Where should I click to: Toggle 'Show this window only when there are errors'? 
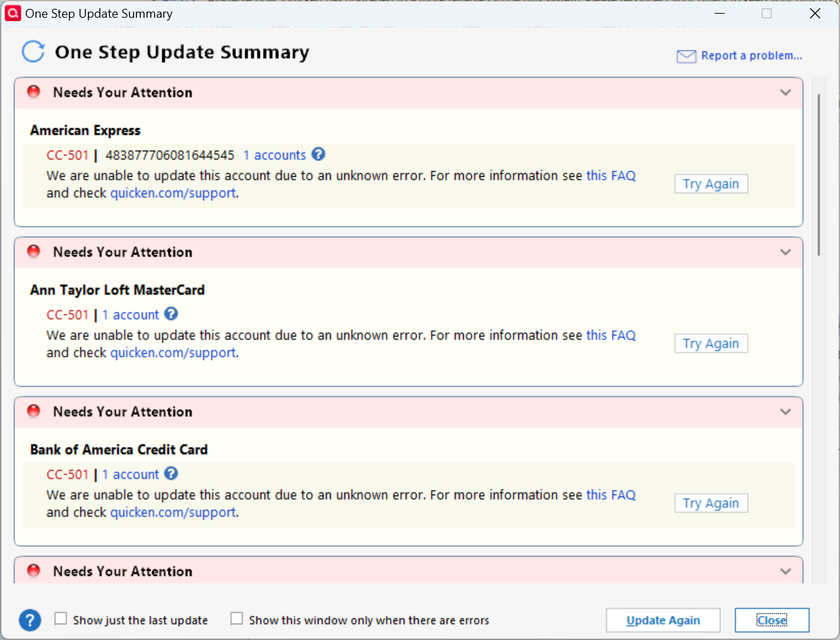tap(237, 619)
